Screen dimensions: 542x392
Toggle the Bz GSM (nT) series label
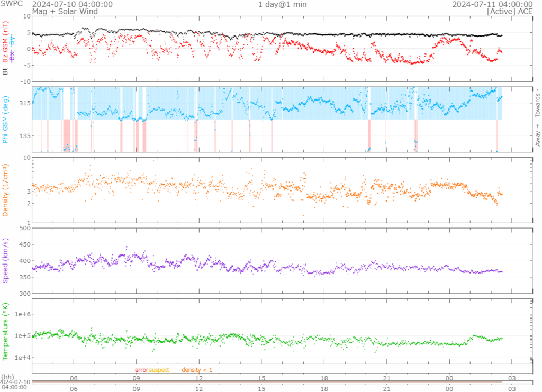point(5,42)
